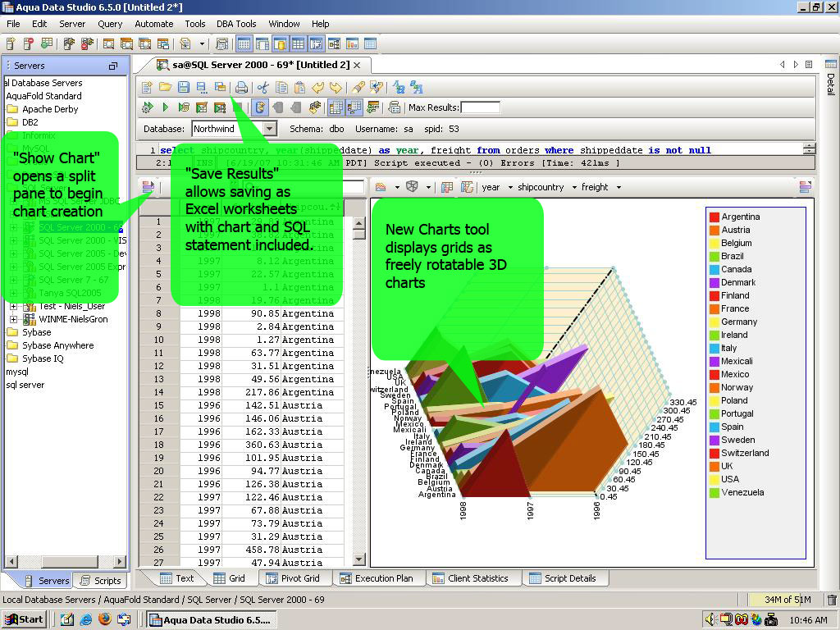Toggle the second highlighted results-grid button near Max Results

(354, 107)
